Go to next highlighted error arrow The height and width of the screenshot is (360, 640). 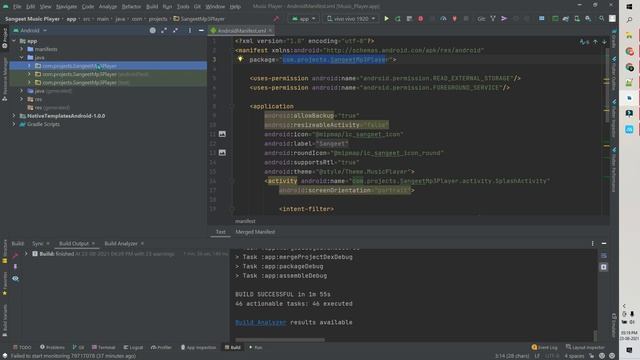click(x=604, y=42)
